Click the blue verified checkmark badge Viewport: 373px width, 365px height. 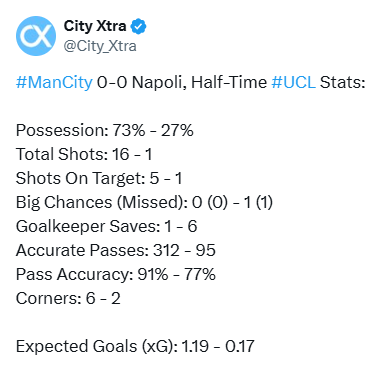138,27
